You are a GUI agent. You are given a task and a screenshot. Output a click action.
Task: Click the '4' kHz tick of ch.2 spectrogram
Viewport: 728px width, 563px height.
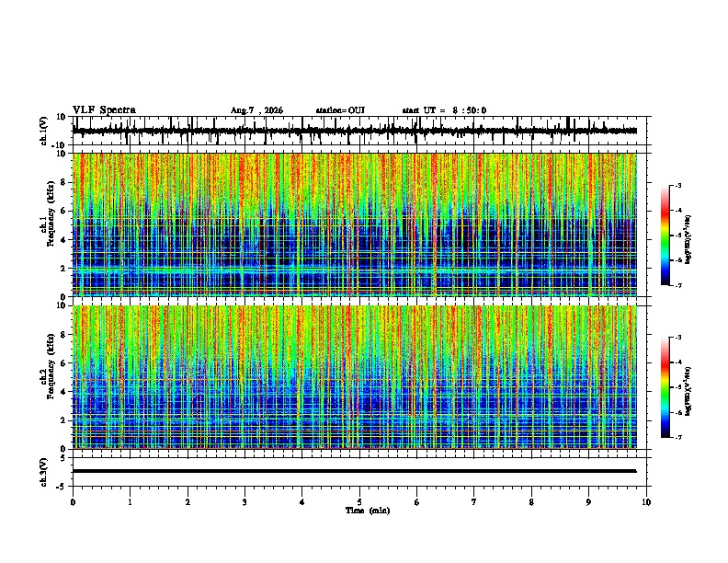coord(64,392)
